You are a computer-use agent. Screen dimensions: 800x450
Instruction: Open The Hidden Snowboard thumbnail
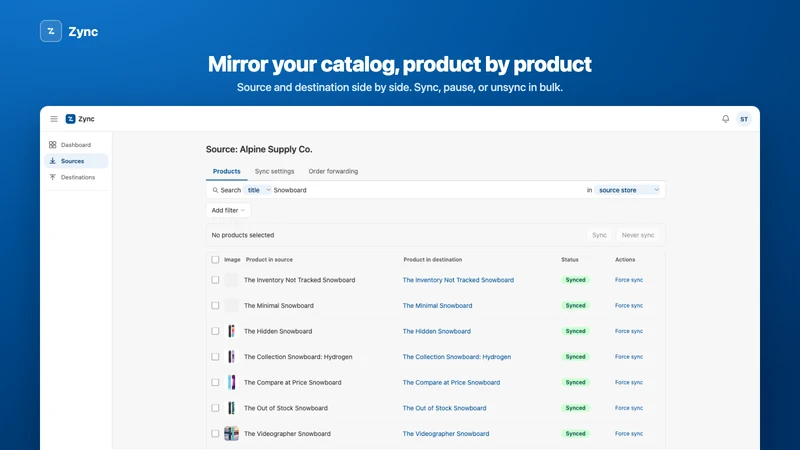click(x=232, y=331)
